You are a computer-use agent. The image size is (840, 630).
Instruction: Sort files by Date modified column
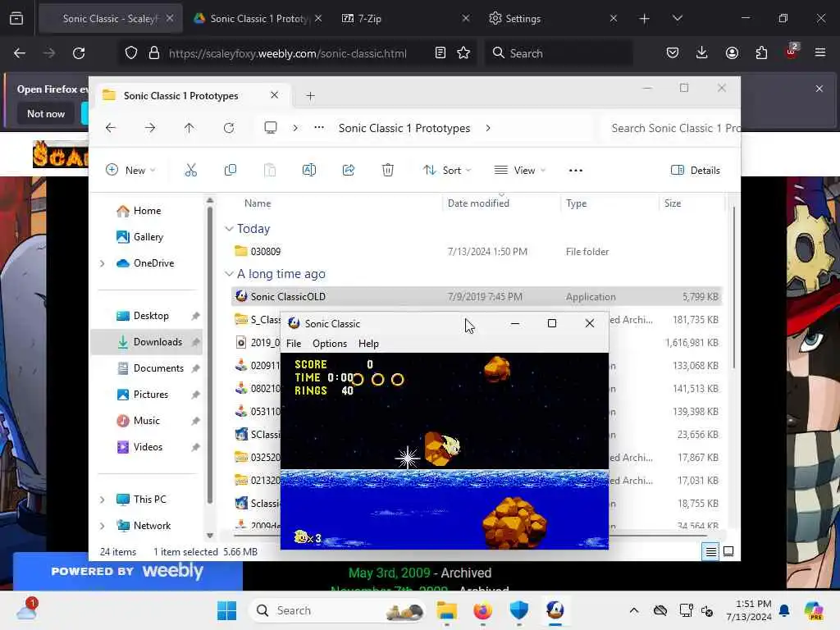coord(478,203)
